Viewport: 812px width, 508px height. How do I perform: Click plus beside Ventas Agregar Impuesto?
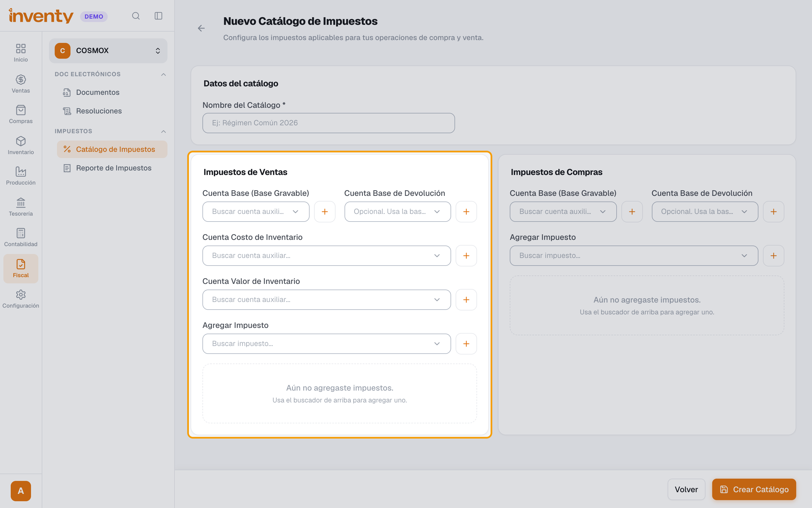[x=466, y=344]
